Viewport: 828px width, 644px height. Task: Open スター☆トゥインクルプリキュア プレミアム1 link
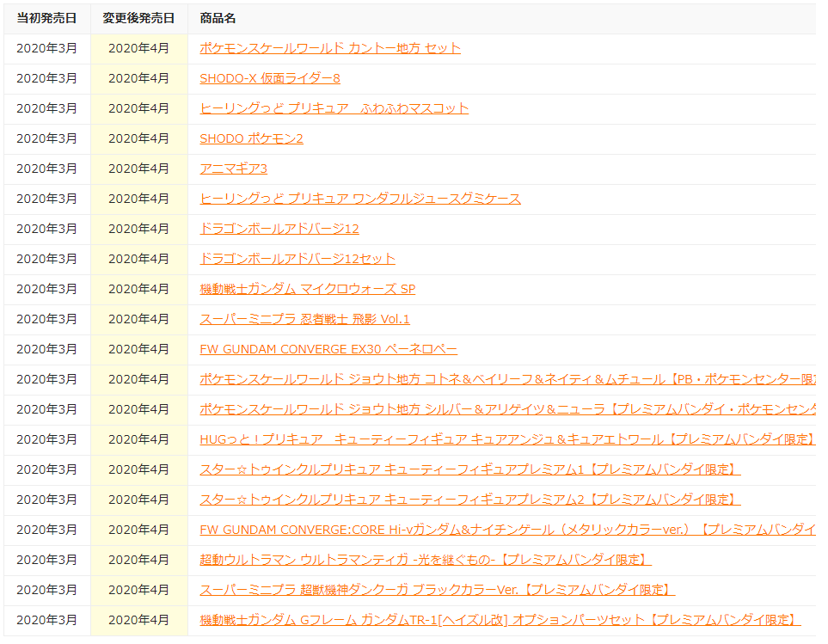tap(469, 469)
